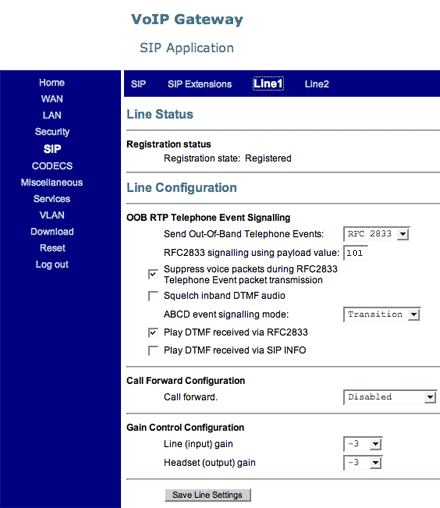The image size is (440, 508).
Task: Open the CODECS page in sidebar
Action: pos(52,166)
